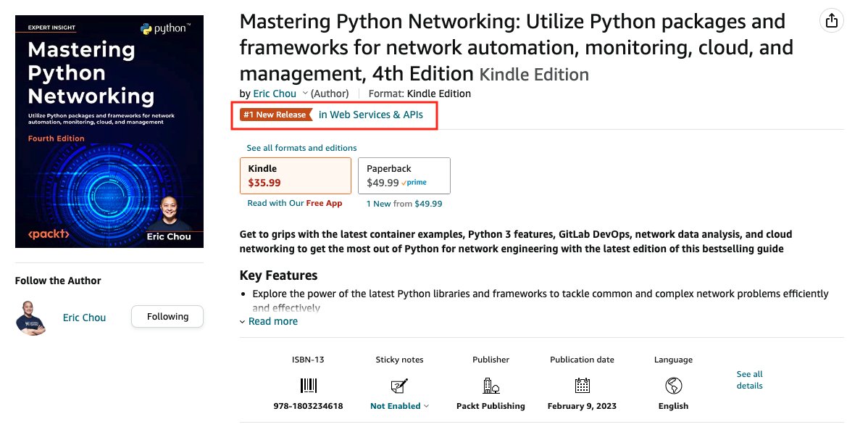
Task: Click the Sticky notes icon
Action: [399, 386]
